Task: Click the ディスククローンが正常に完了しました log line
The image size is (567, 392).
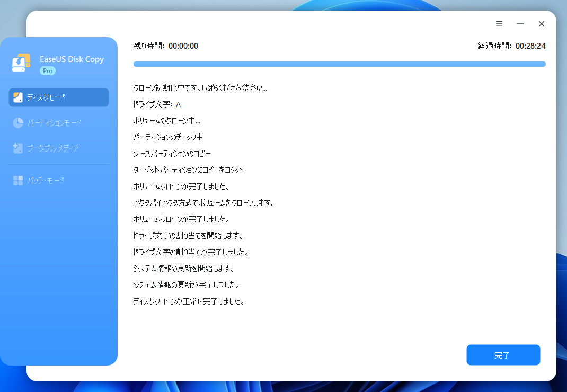Action: (189, 301)
